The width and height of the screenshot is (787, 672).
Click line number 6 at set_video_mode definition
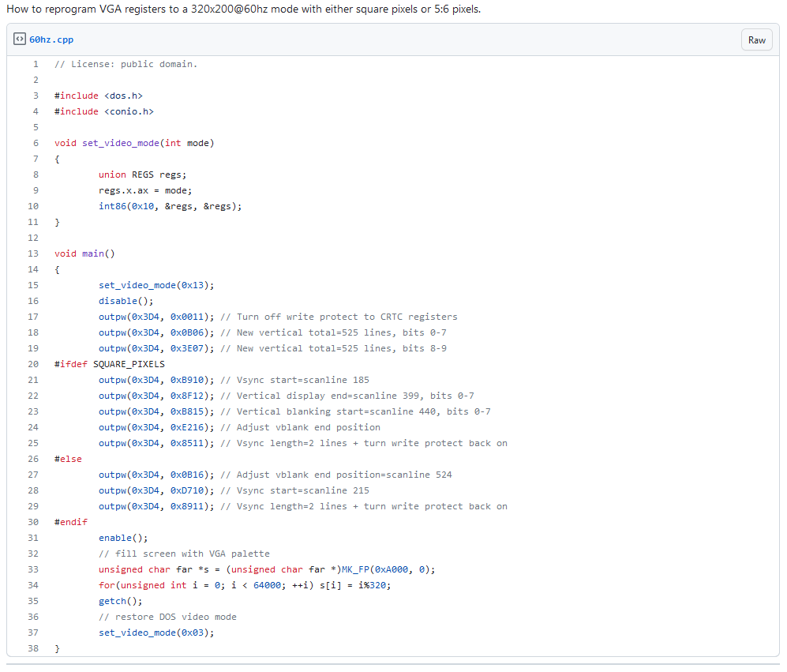(x=35, y=143)
